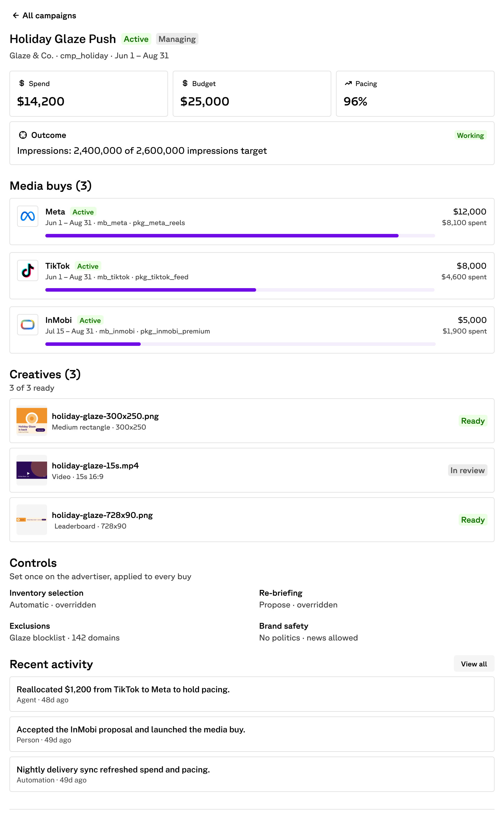Screen dimensions: 504x819
Task: Click the Meta logo icon
Action: [x=28, y=216]
